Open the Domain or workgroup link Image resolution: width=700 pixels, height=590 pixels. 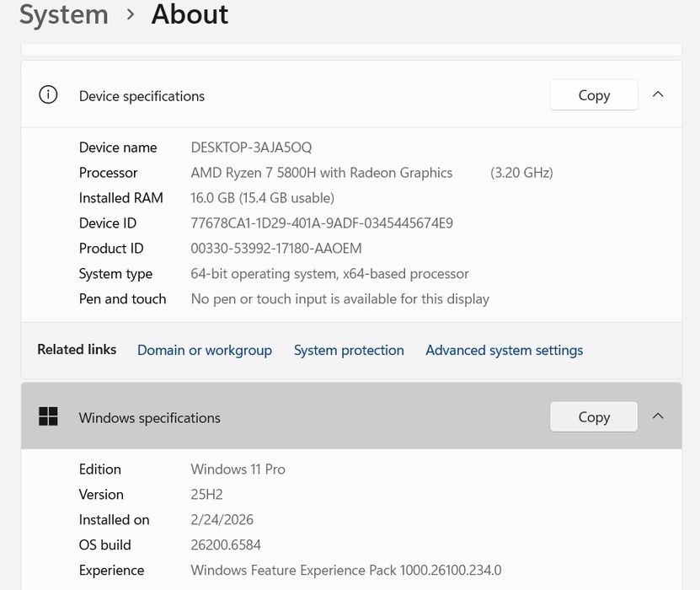(x=205, y=350)
